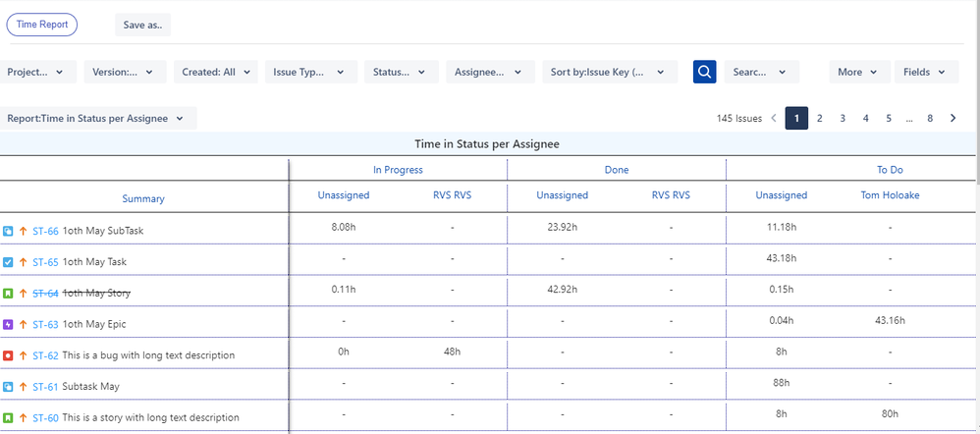
Task: Click the story icon beside ST-60
Action: click(x=8, y=417)
